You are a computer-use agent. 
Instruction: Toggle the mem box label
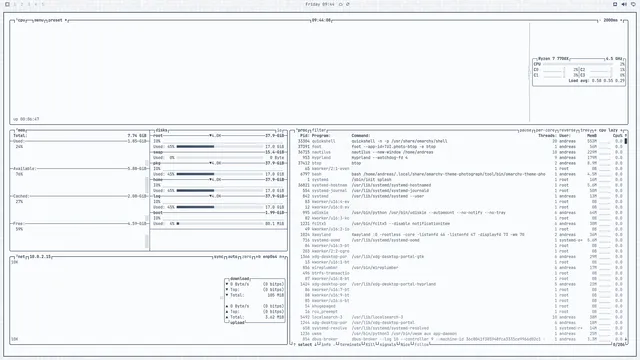(21, 130)
